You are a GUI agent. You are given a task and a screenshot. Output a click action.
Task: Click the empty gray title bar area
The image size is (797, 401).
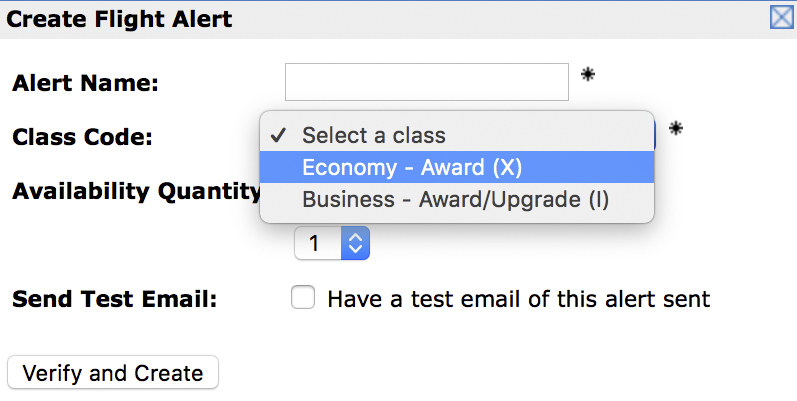(x=500, y=19)
